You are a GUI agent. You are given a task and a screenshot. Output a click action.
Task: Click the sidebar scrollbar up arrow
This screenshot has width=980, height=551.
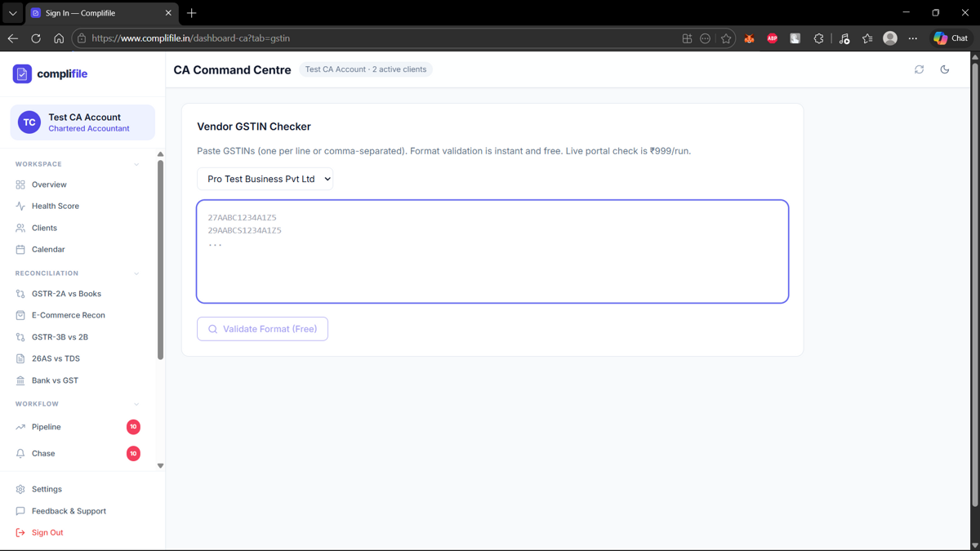click(x=160, y=154)
